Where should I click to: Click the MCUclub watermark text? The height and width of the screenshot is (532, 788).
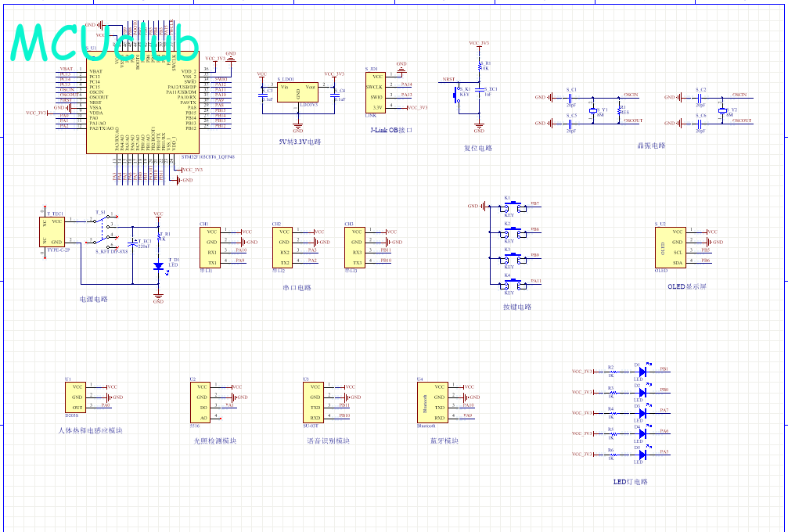[x=106, y=42]
